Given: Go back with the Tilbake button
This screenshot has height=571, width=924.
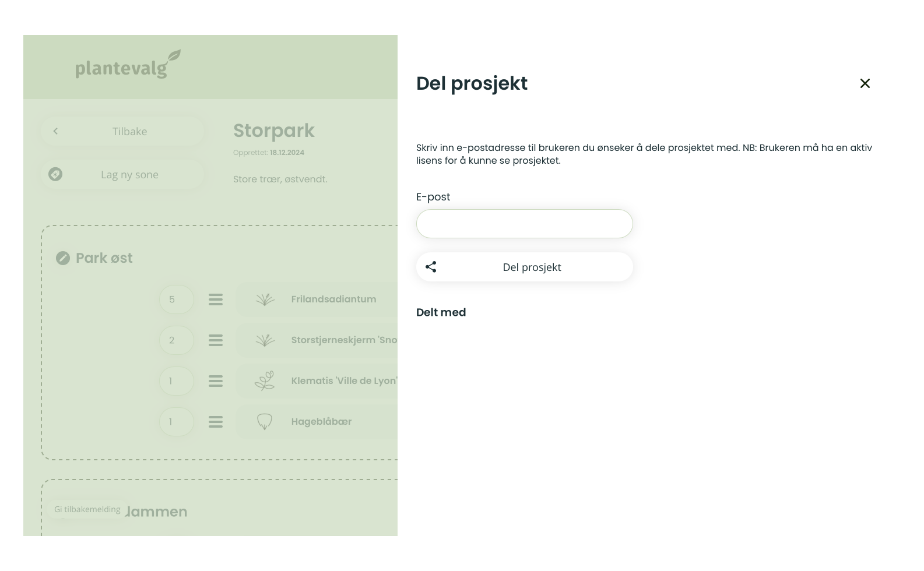Looking at the screenshot, I should pyautogui.click(x=122, y=131).
